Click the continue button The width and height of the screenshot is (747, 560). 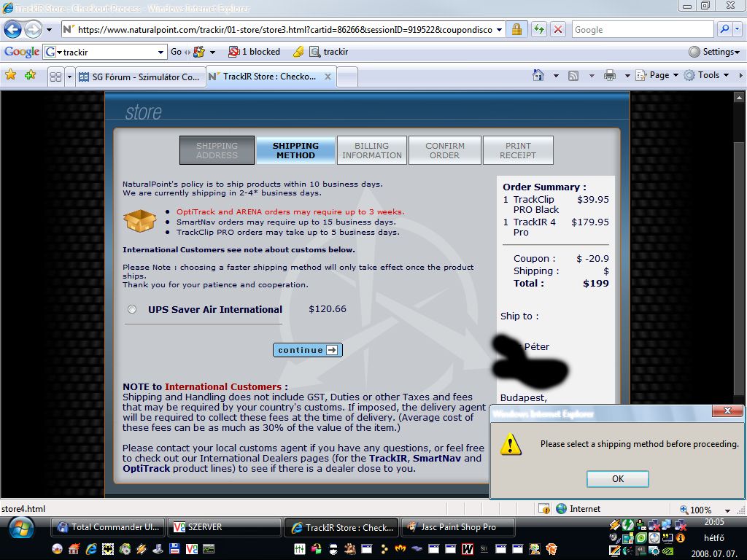pos(307,350)
